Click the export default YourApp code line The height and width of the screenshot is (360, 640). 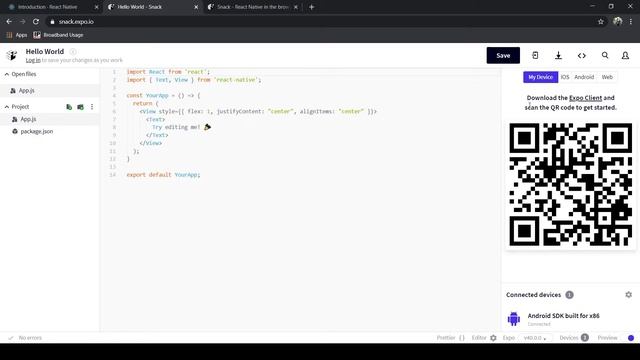pyautogui.click(x=163, y=175)
